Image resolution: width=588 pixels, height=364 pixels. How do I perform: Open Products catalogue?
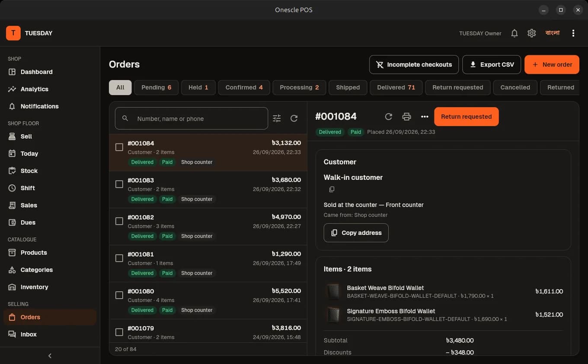click(x=50, y=252)
